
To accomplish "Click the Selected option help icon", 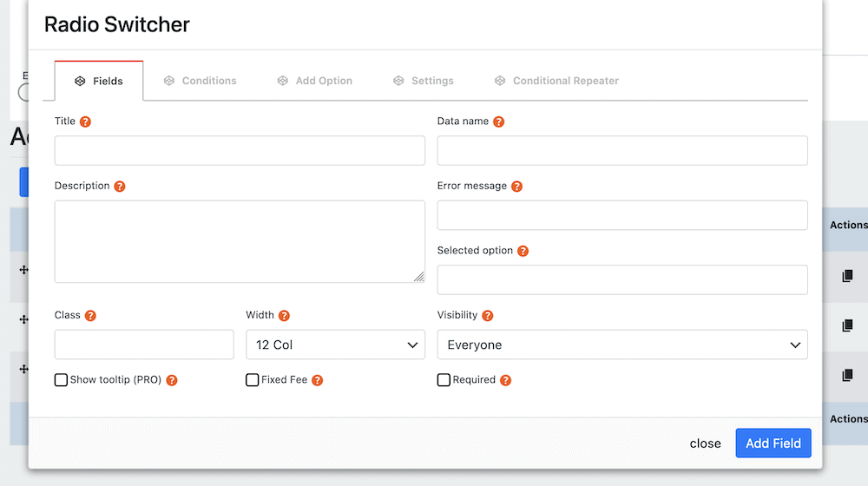I will pyautogui.click(x=523, y=251).
